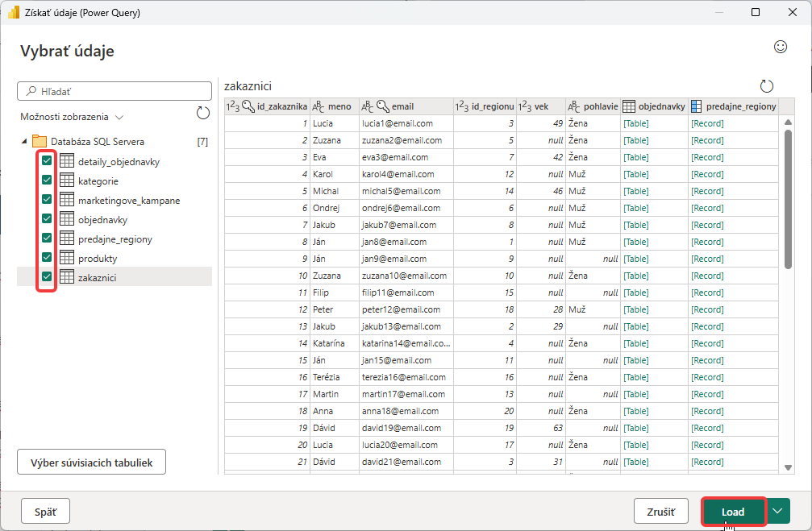
Task: Click the number type icon of id_regionu column
Action: 462,106
